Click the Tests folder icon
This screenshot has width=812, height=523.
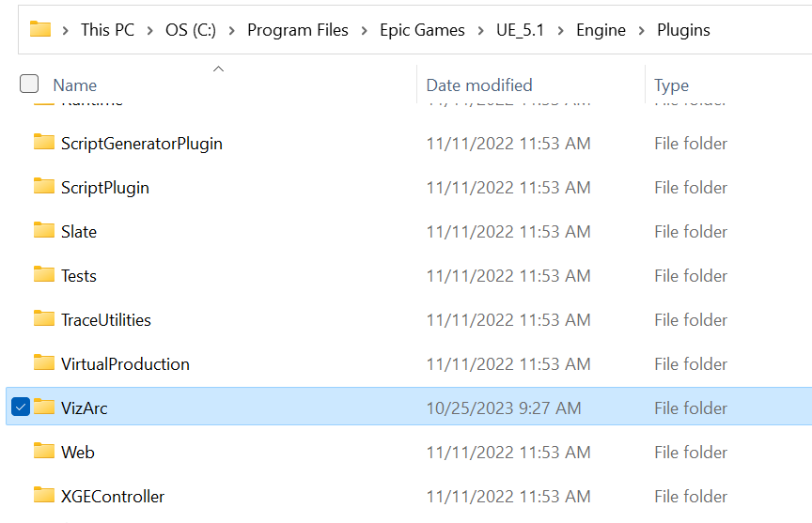(x=44, y=275)
